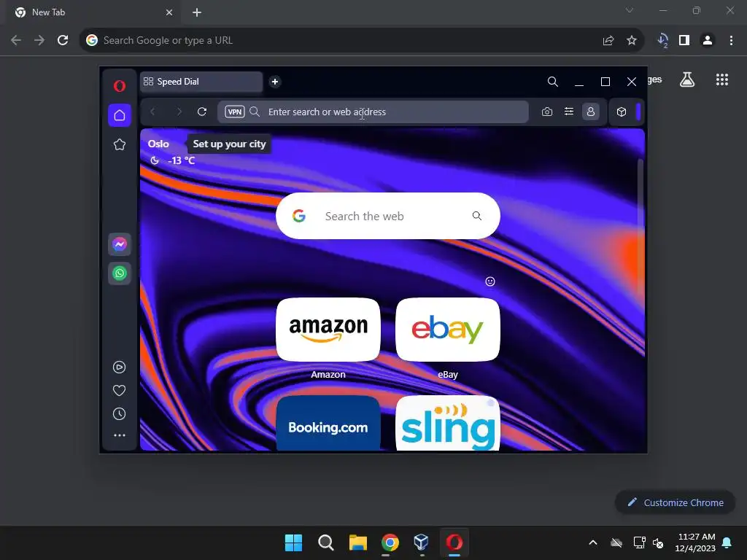The height and width of the screenshot is (560, 747).
Task: Open the Opera account profile icon
Action: pos(591,112)
